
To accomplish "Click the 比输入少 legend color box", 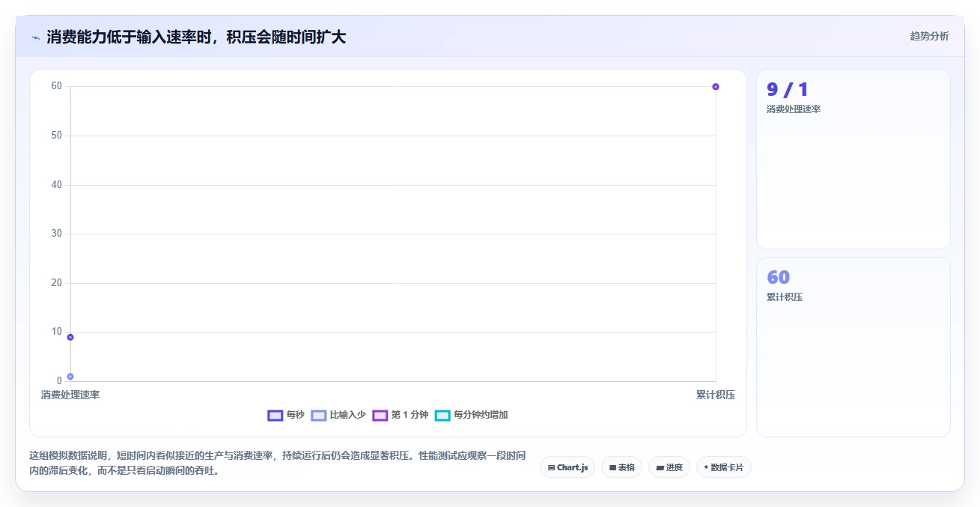I will coord(319,415).
